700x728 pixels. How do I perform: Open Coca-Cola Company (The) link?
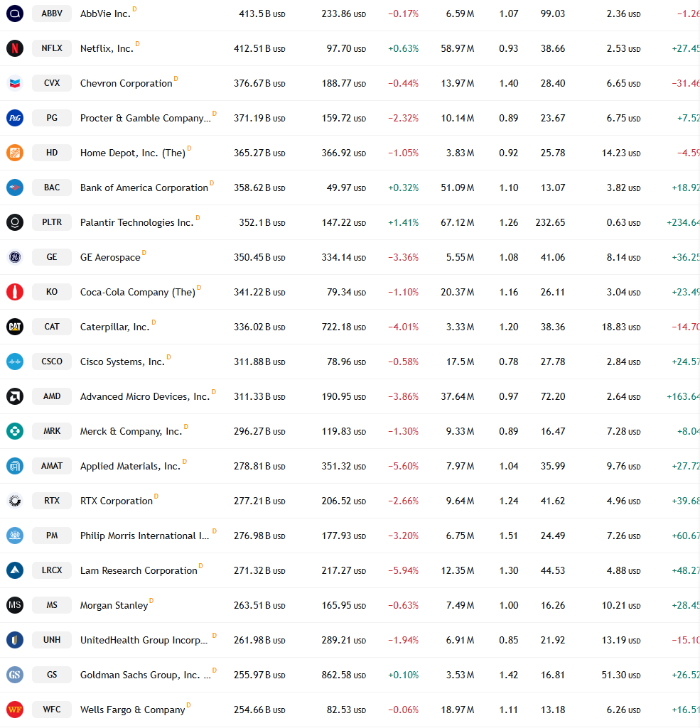(x=137, y=293)
